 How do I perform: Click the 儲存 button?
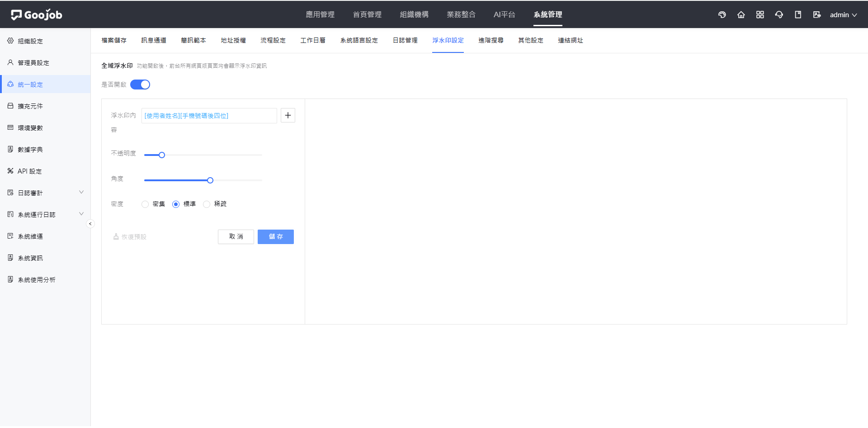276,237
